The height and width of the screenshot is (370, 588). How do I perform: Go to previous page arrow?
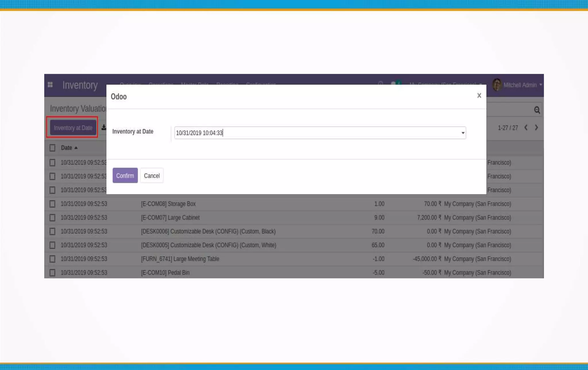526,128
